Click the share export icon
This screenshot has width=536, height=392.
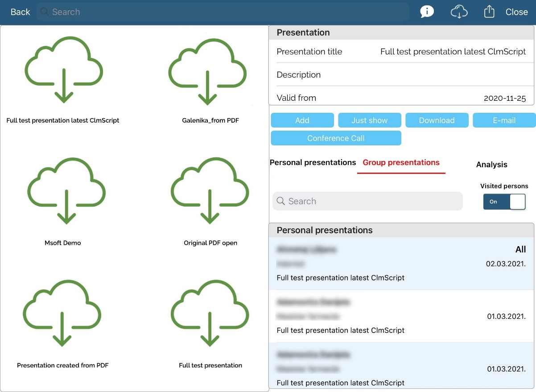pos(489,12)
